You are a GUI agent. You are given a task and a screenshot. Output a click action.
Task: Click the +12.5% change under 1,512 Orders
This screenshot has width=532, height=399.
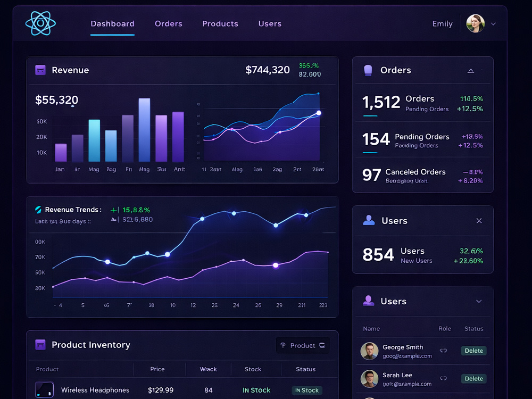[x=470, y=109]
